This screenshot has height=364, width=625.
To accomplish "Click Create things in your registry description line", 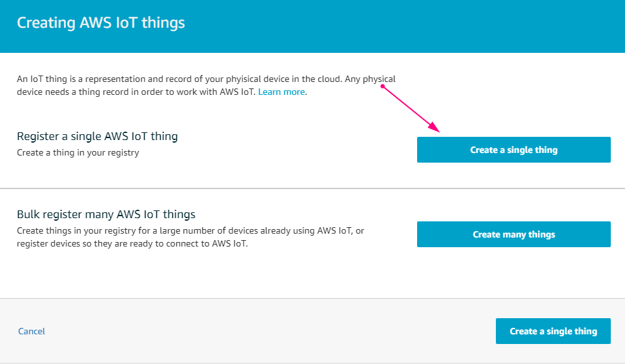I will click(x=190, y=230).
